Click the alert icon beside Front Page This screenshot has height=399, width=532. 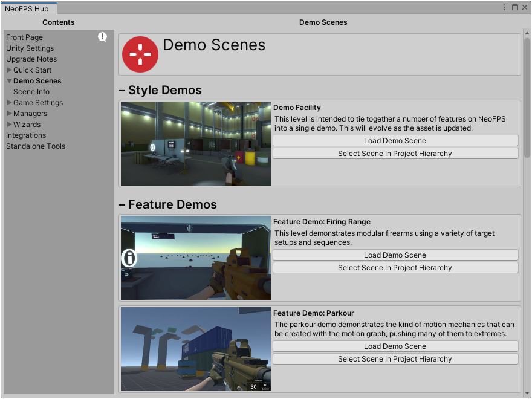103,37
